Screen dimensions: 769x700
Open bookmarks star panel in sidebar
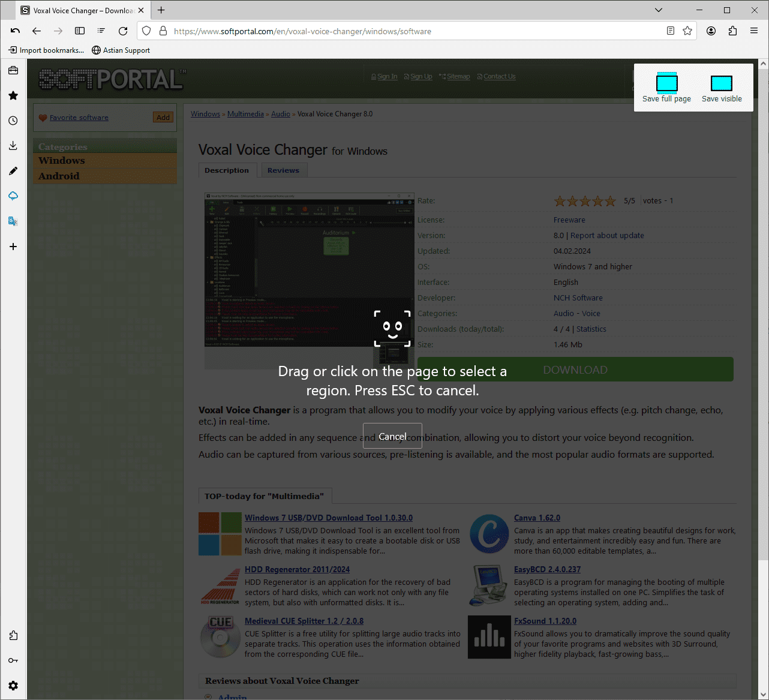[13, 95]
